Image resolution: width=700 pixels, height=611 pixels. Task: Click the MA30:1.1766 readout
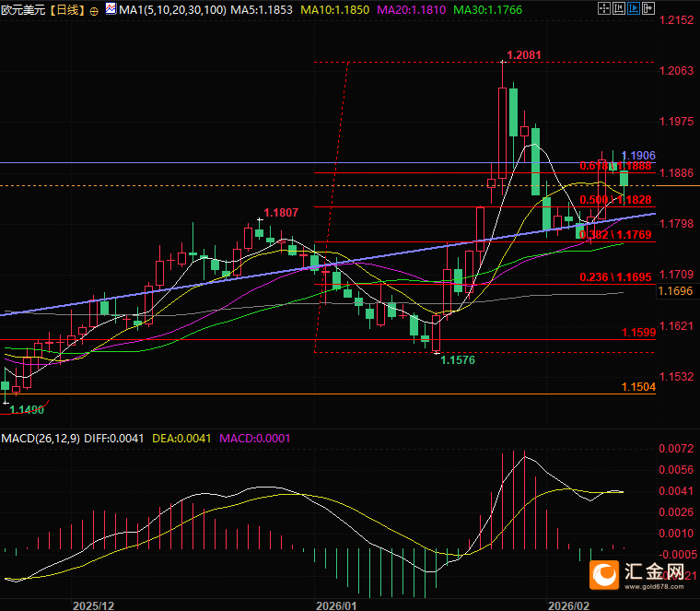487,10
